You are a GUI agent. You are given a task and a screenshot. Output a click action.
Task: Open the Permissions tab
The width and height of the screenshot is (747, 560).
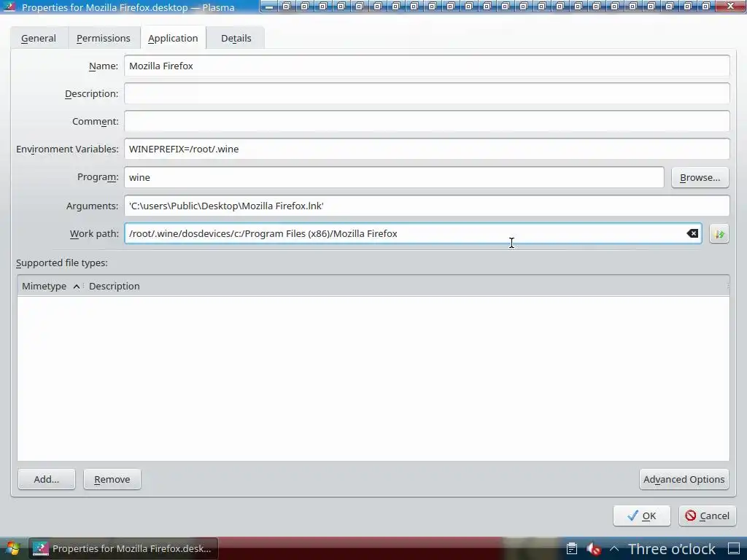coord(104,38)
